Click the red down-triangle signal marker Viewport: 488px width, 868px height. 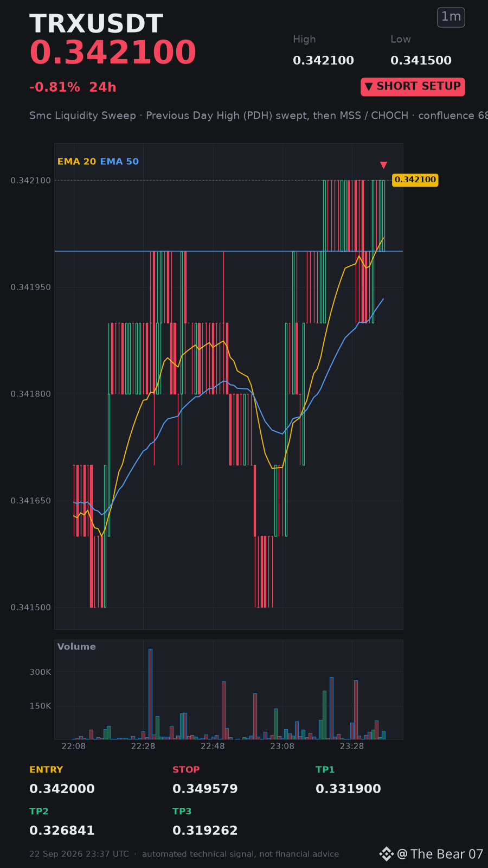tap(383, 165)
